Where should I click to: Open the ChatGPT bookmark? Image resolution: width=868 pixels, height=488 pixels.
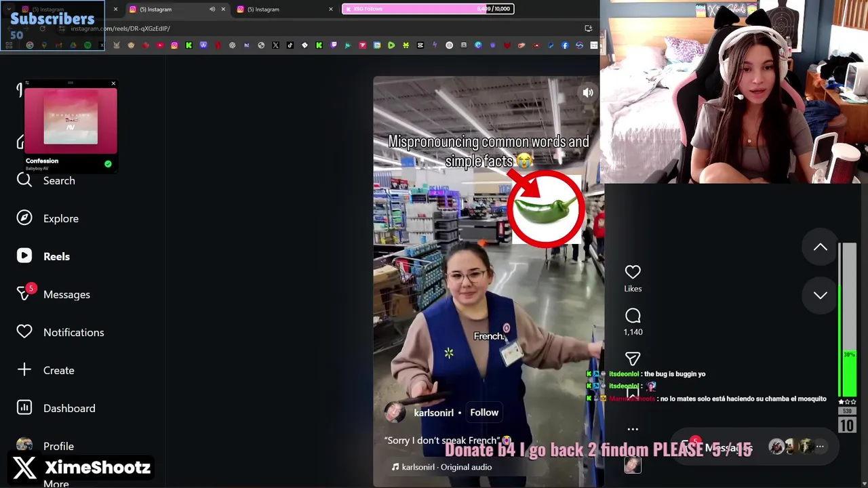tap(233, 45)
